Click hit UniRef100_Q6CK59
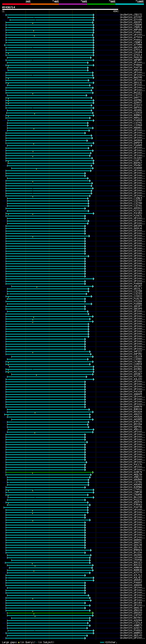 click(131, 47)
